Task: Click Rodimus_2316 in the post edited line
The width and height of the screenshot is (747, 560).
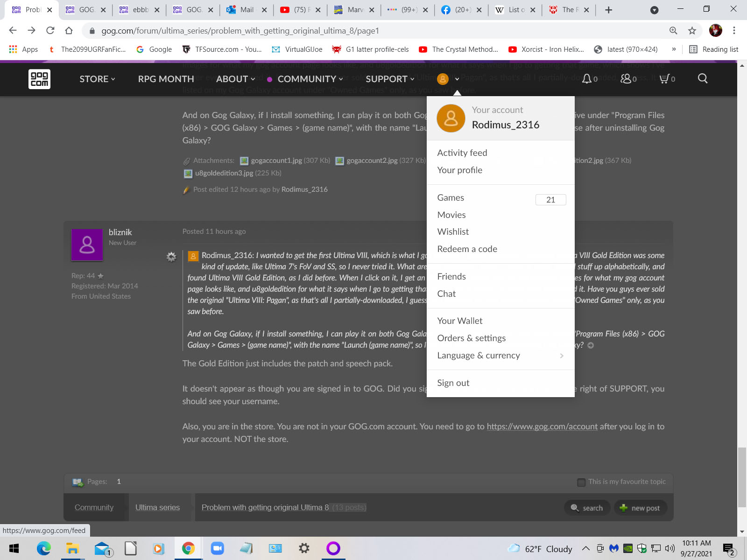Action: pyautogui.click(x=304, y=189)
